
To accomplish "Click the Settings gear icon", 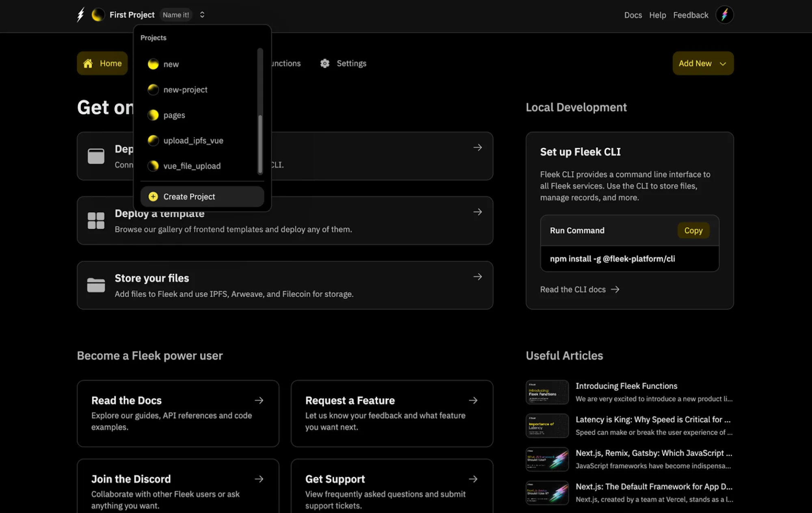I will coord(325,63).
